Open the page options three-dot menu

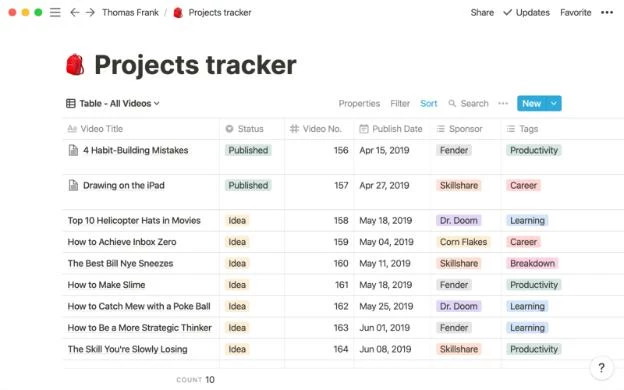607,13
